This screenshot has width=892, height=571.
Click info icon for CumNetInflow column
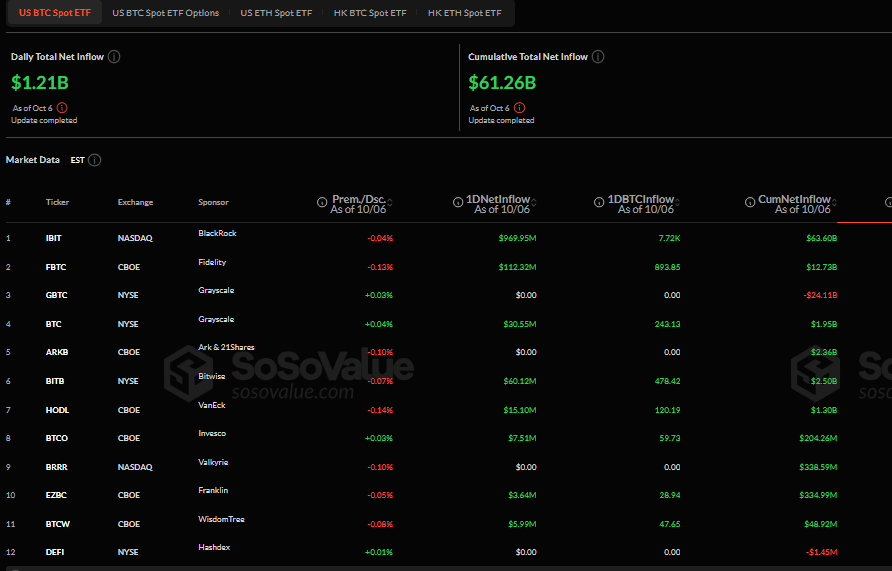[750, 202]
